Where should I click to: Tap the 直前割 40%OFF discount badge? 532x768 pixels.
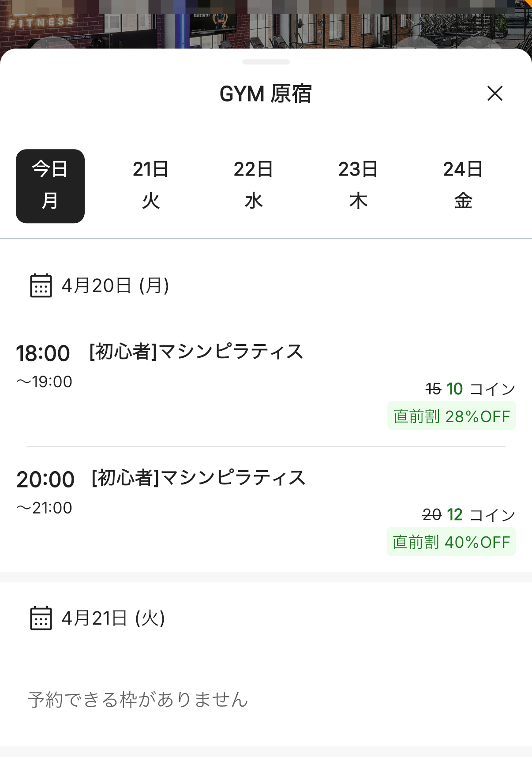click(451, 542)
